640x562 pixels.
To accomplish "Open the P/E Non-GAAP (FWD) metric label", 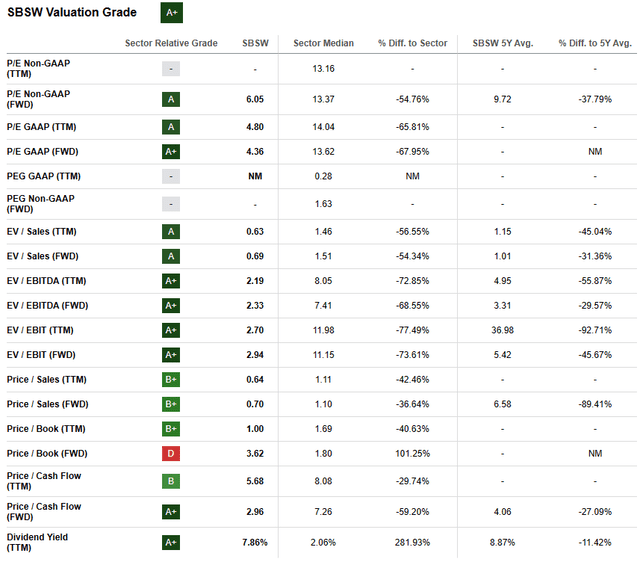I will [x=38, y=99].
